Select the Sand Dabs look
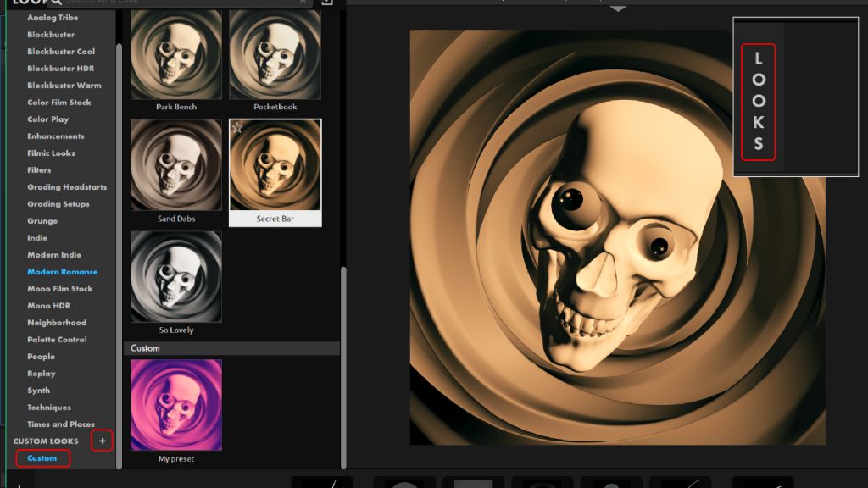Viewport: 868px width, 488px height. click(x=176, y=165)
